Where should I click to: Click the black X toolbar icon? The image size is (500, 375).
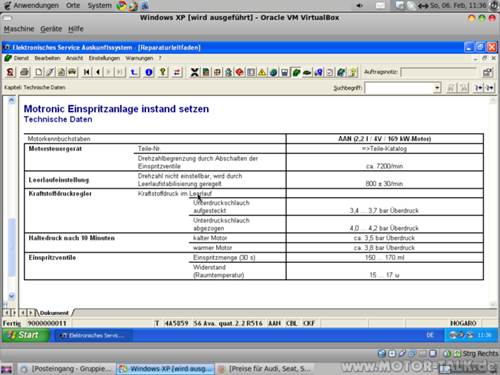point(194,72)
